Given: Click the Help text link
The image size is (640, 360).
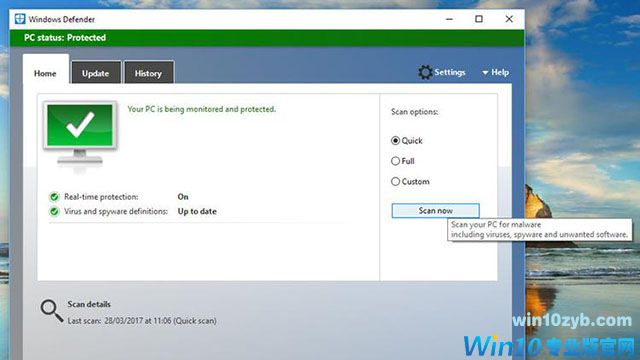Looking at the screenshot, I should [x=500, y=72].
